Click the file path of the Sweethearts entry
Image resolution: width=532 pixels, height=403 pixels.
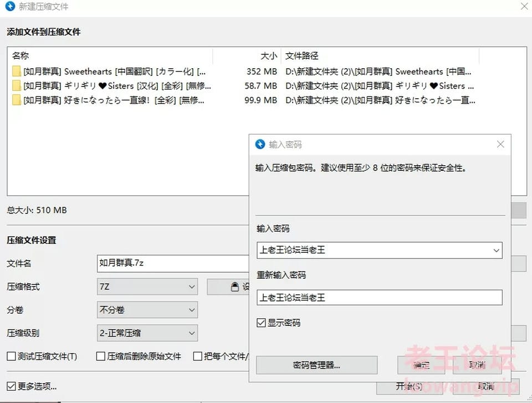378,72
